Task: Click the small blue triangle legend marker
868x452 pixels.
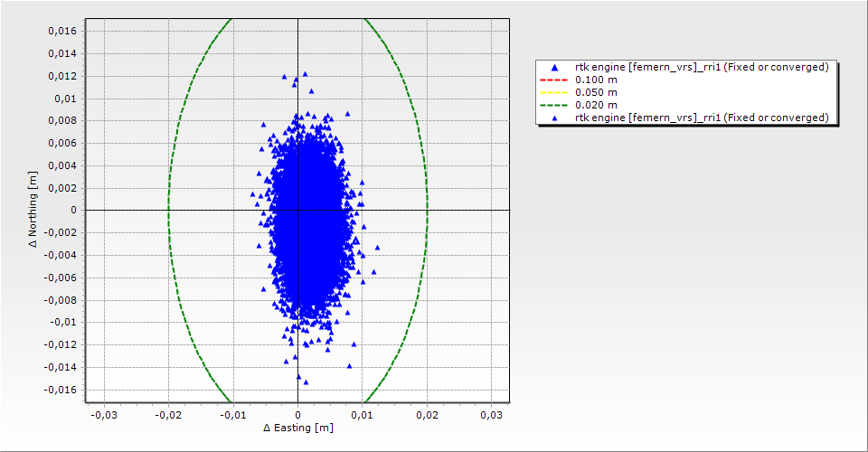Action: tap(555, 118)
